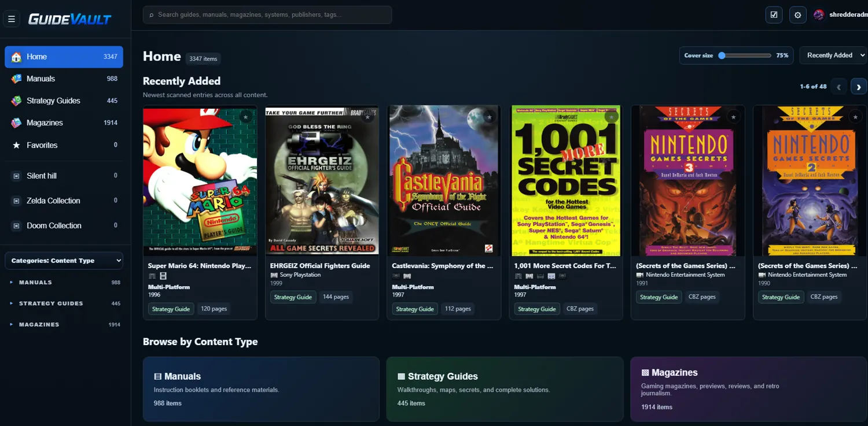Open the Doom Collection entry
This screenshot has width=868, height=426.
tap(64, 225)
